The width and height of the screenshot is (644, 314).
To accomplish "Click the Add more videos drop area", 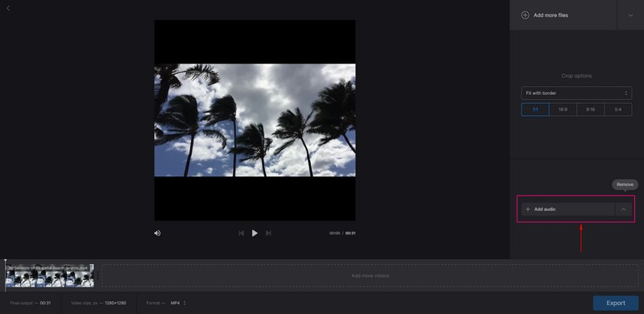I will tap(370, 276).
